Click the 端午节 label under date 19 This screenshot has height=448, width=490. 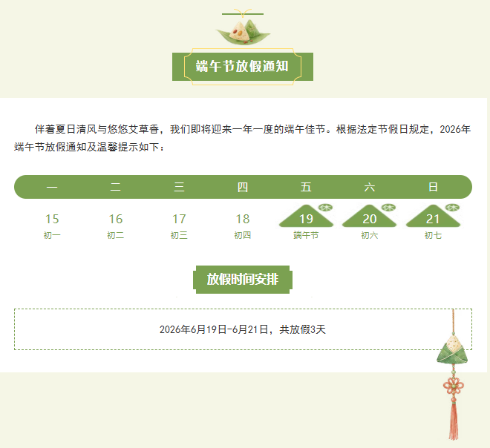[x=306, y=235]
